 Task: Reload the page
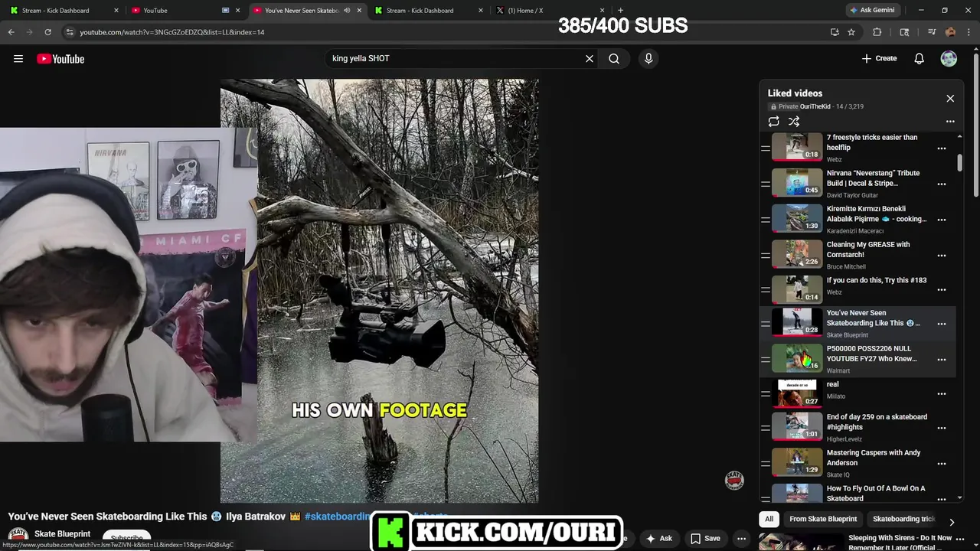point(47,32)
